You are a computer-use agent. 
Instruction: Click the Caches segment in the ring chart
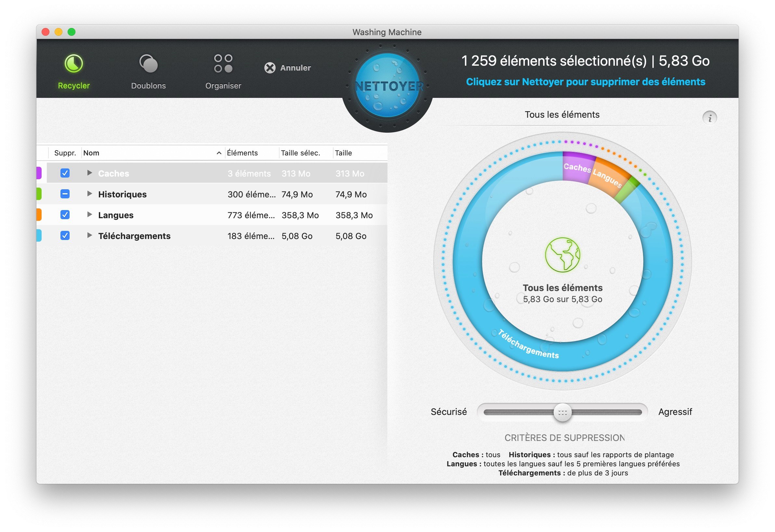(x=579, y=168)
